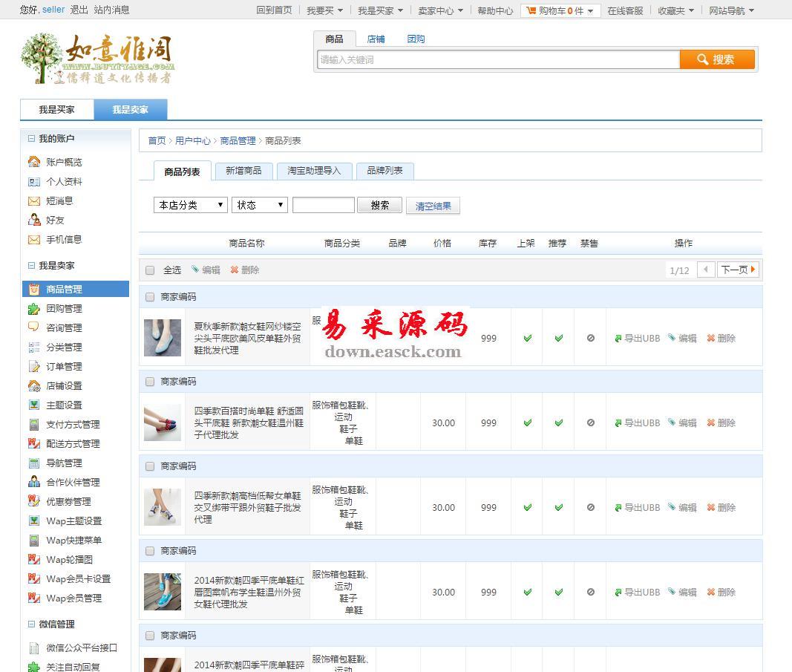Switch to the 我是买家 tab
The height and width of the screenshot is (672, 792).
pos(57,110)
